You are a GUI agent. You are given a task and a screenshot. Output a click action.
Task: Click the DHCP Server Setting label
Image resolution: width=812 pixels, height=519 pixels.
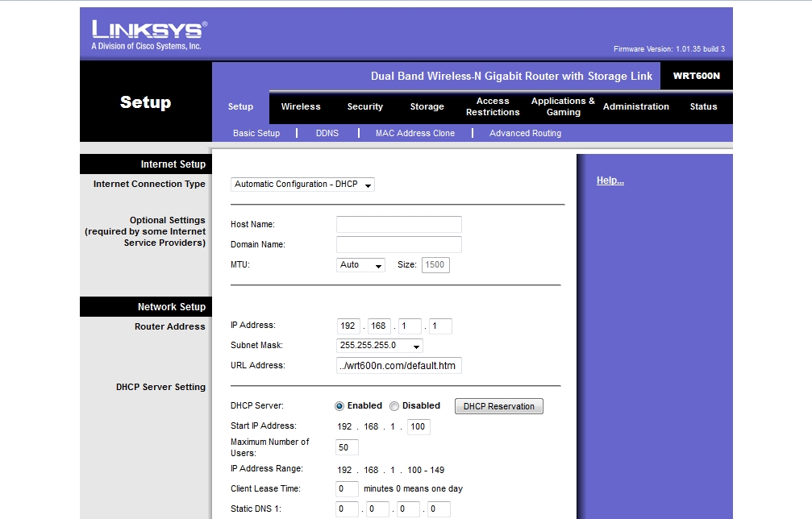[160, 387]
